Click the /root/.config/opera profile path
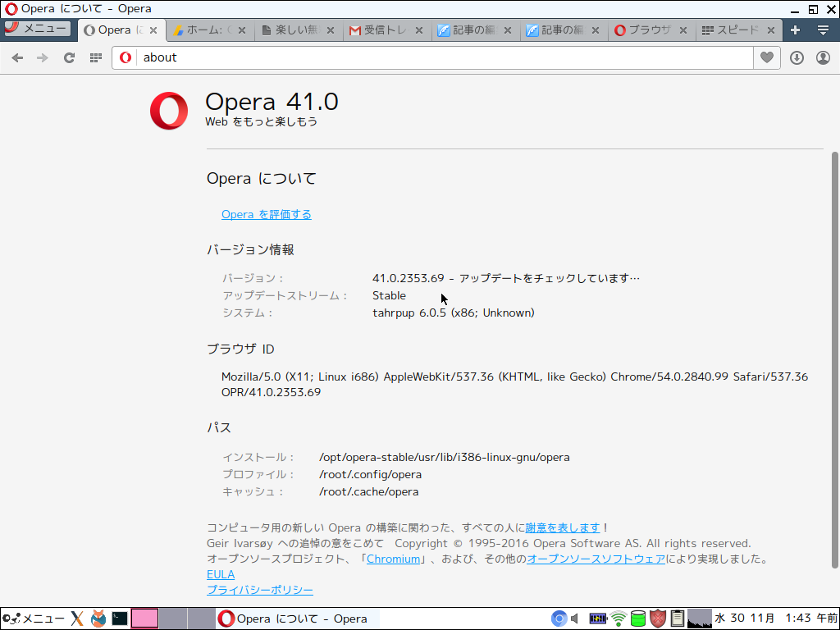The image size is (840, 630). click(x=370, y=474)
